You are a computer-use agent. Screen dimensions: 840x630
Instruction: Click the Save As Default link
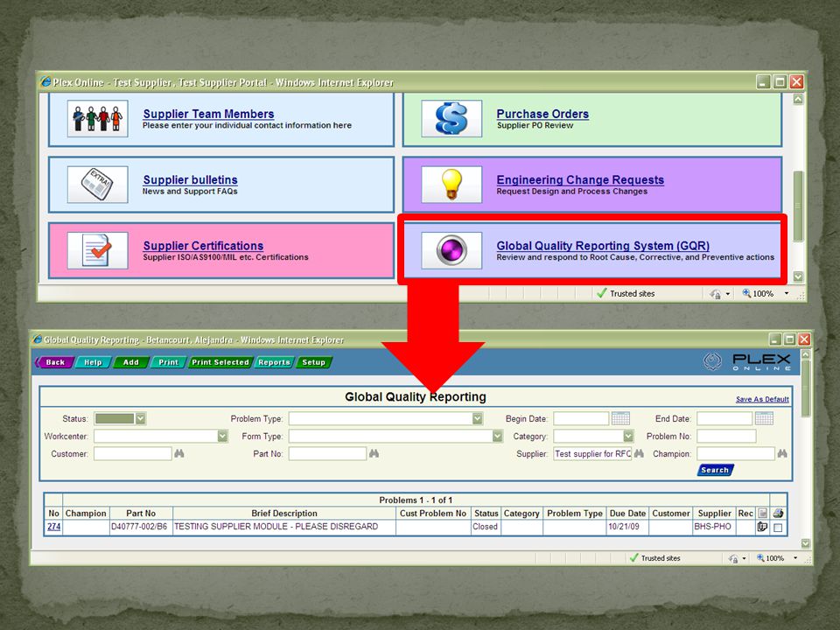pyautogui.click(x=762, y=399)
